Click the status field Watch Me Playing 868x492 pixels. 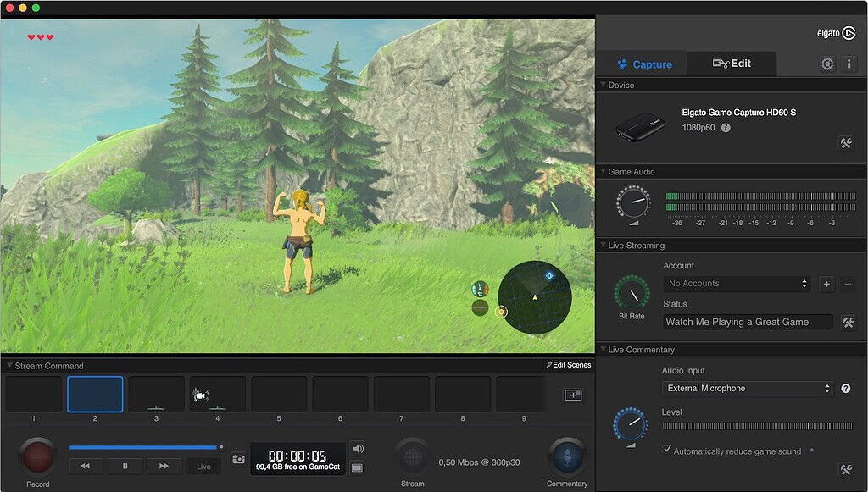click(x=748, y=323)
